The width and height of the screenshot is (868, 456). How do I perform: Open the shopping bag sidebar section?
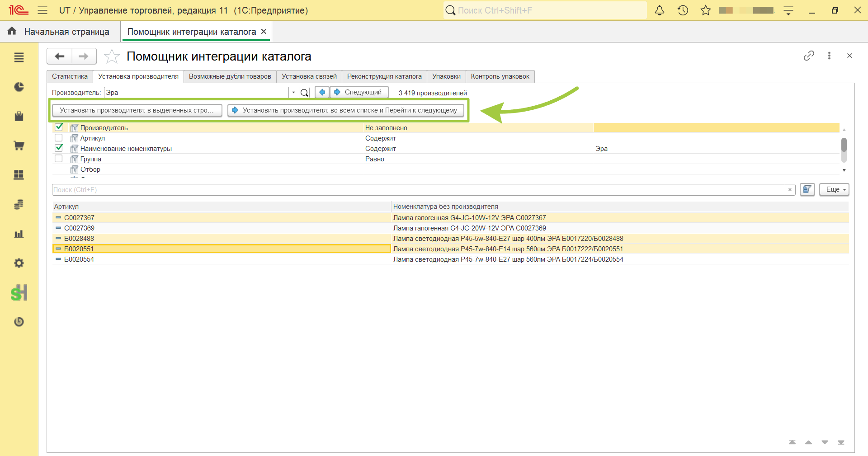(x=19, y=116)
